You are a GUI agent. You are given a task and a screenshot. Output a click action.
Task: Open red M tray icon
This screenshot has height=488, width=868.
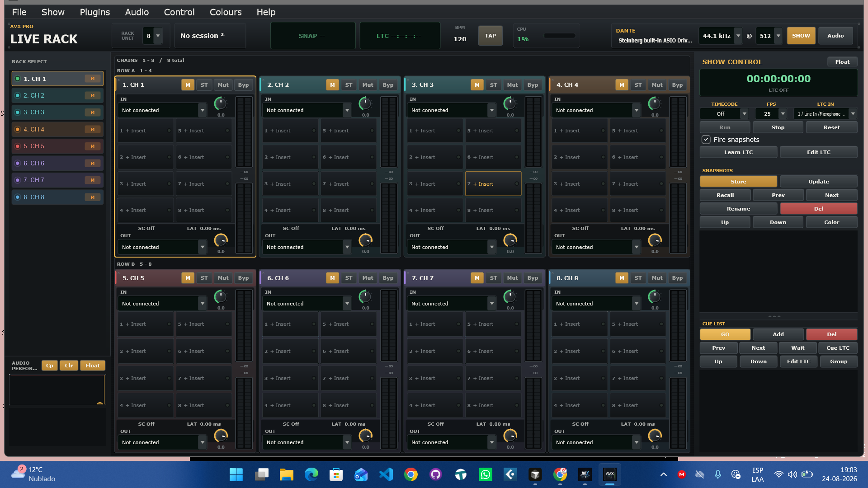click(681, 474)
